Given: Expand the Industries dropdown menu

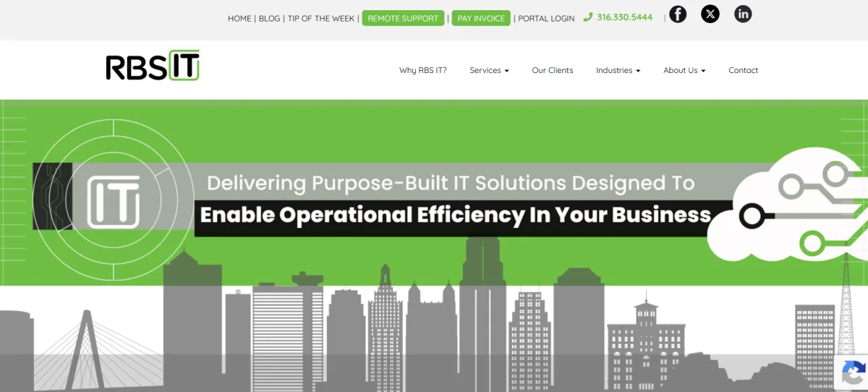Looking at the screenshot, I should 618,70.
